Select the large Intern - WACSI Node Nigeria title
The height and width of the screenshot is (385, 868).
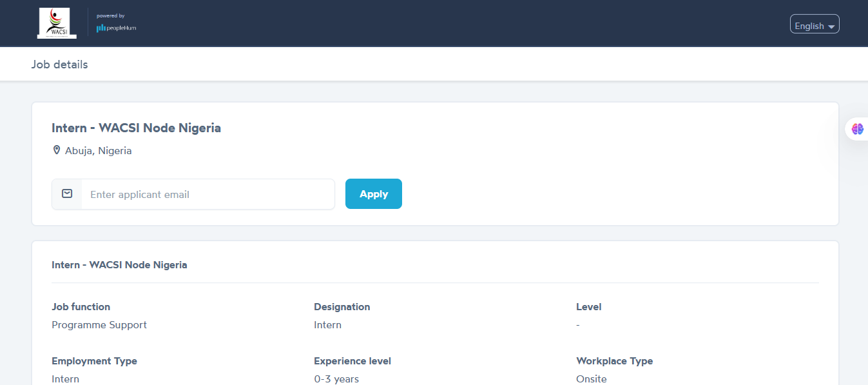tap(136, 128)
